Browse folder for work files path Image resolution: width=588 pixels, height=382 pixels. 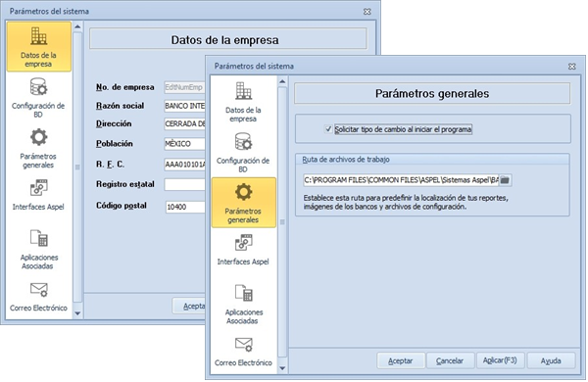point(505,180)
